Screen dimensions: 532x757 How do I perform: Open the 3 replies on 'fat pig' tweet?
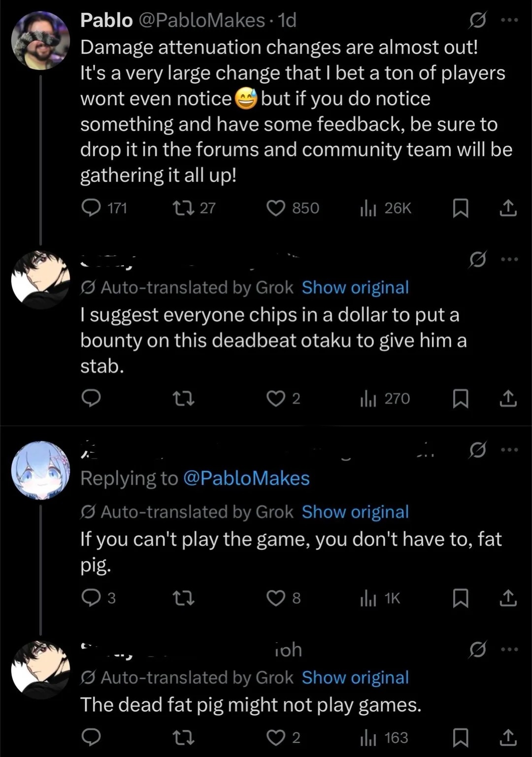(x=91, y=598)
